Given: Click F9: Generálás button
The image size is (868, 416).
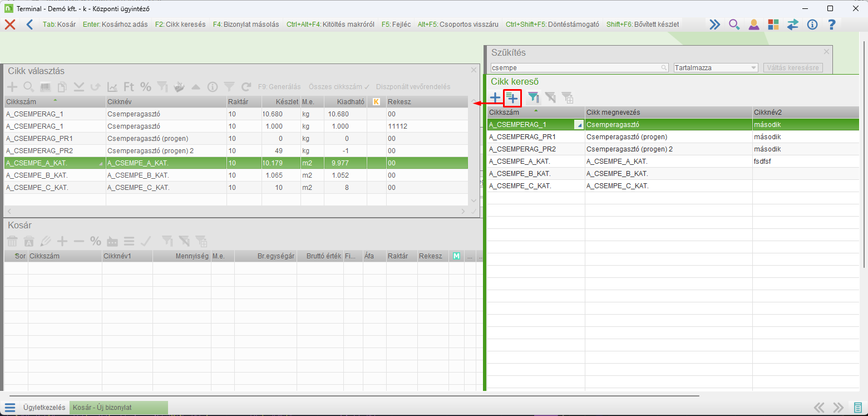Looking at the screenshot, I should coord(279,87).
